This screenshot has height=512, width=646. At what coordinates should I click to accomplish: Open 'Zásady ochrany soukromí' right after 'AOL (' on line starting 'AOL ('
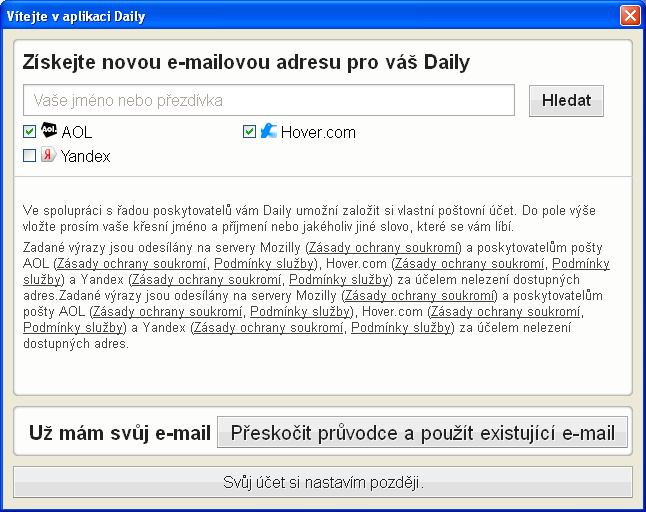pos(131,264)
